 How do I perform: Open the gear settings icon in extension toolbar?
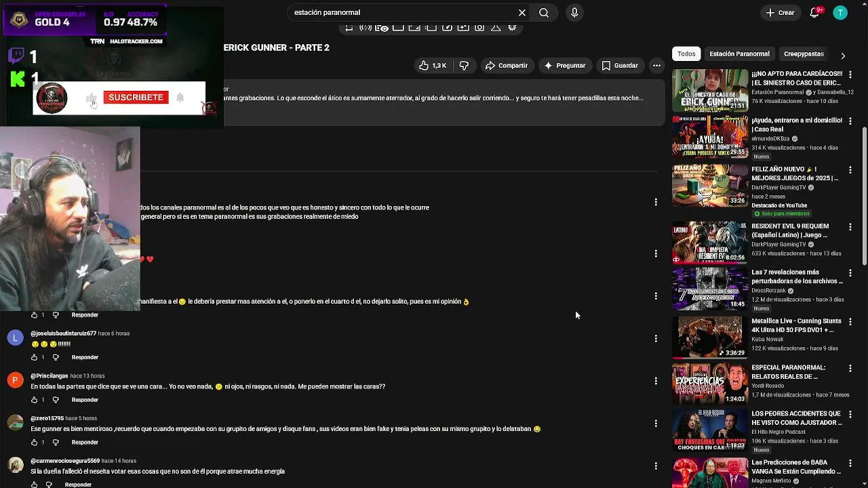click(x=512, y=28)
